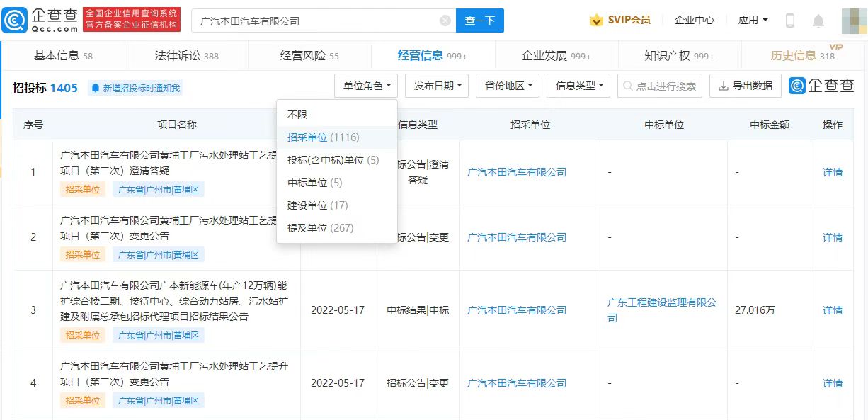Click the SVIP crown icon
The image size is (868, 420).
(x=596, y=20)
